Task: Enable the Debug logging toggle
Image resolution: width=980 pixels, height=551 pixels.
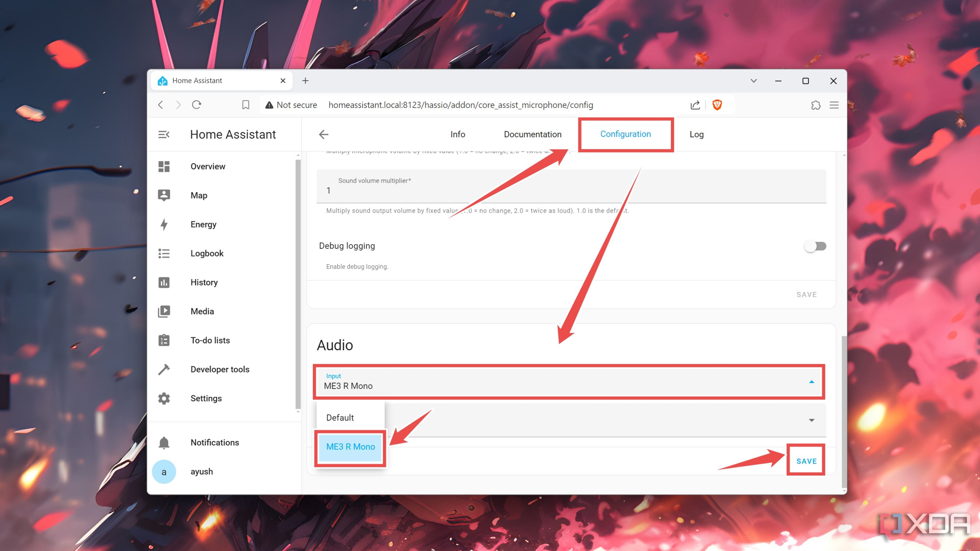Action: [815, 246]
